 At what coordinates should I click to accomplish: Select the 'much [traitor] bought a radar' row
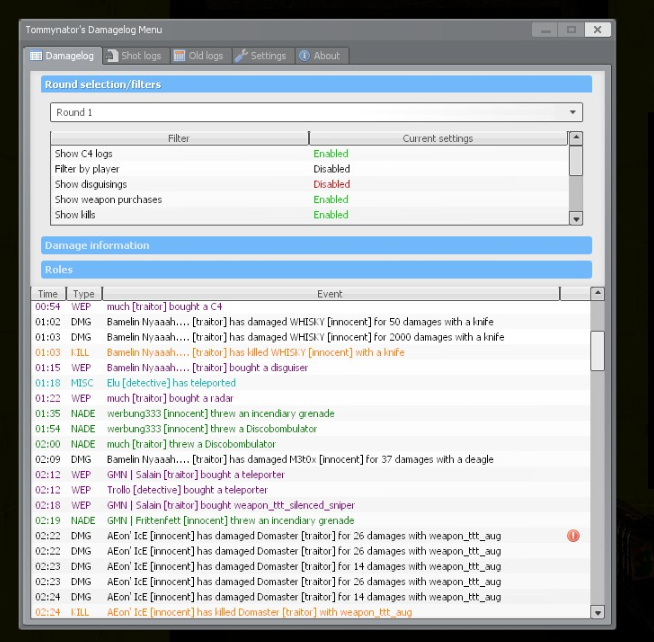[x=311, y=398]
